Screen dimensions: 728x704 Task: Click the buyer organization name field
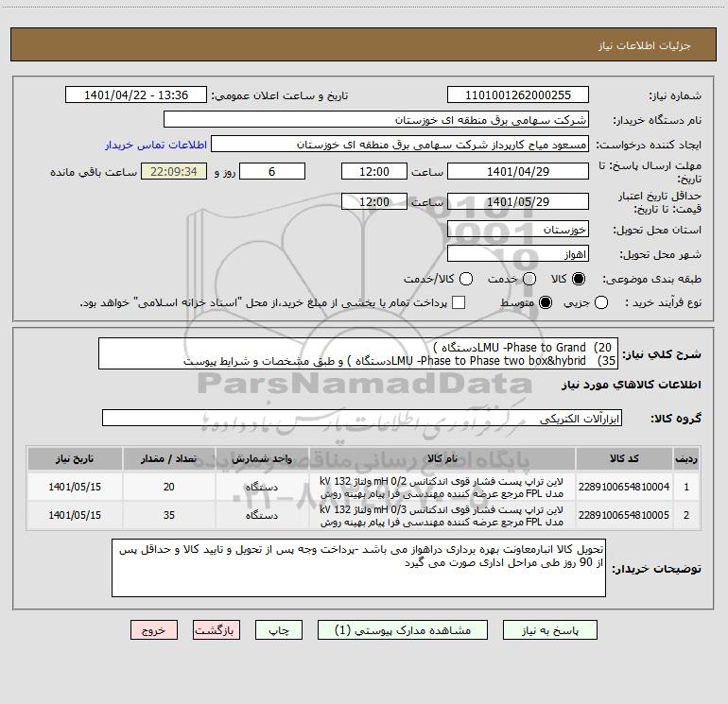tap(376, 119)
